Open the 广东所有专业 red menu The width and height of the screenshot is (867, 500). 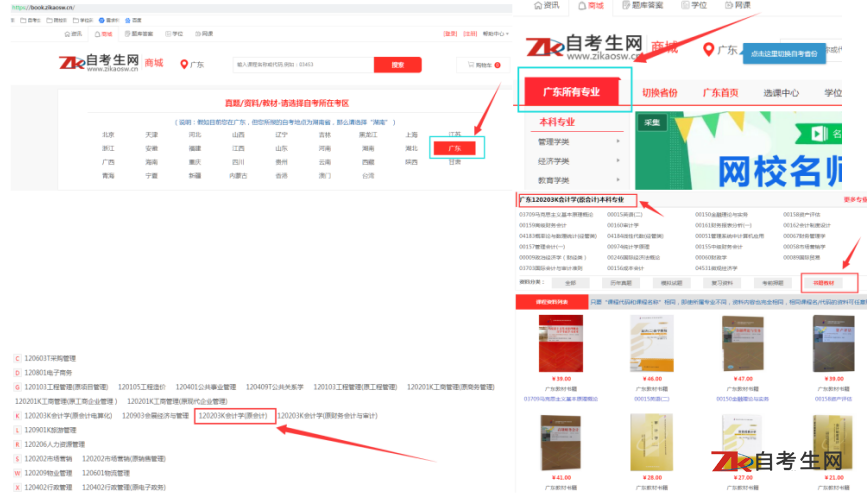coord(572,92)
